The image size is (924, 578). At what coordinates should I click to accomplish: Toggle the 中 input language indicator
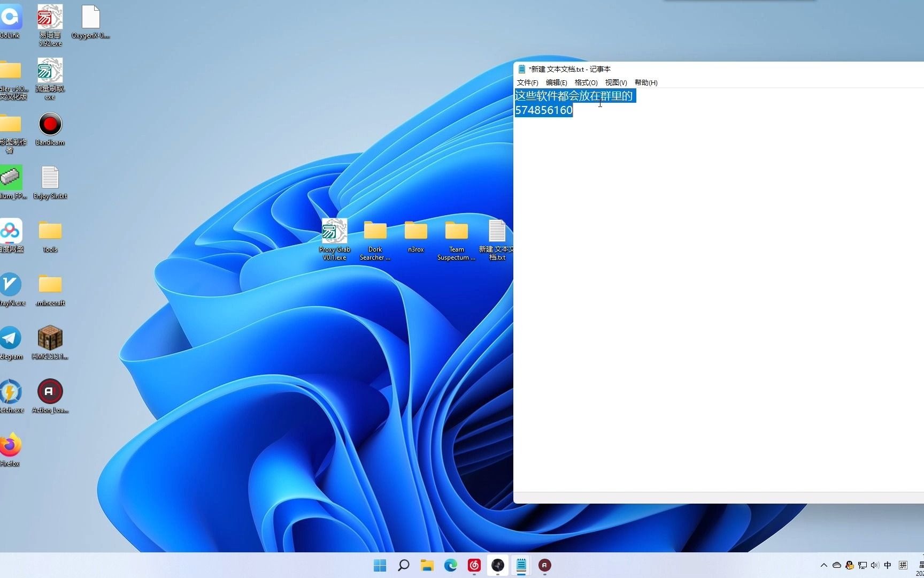pos(888,565)
